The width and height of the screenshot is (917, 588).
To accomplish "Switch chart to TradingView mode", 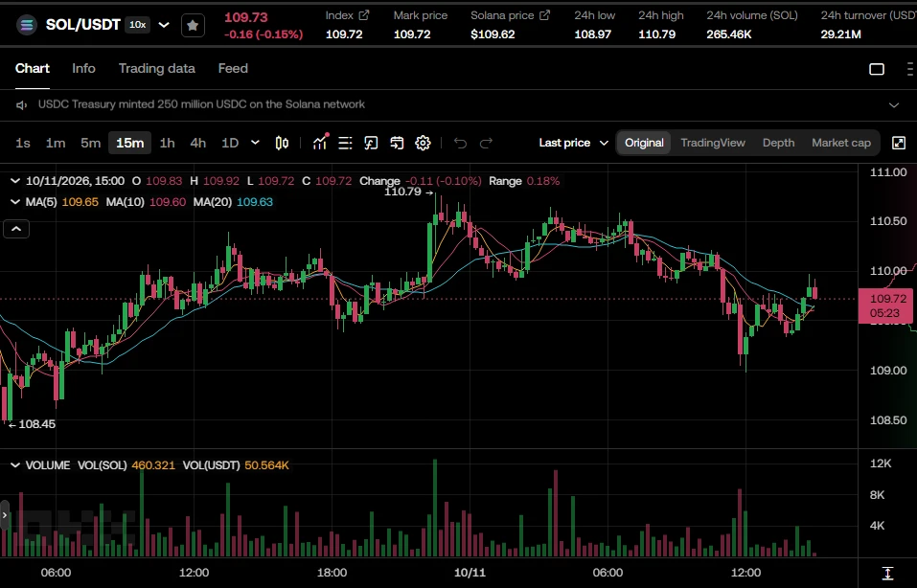I will pos(713,143).
